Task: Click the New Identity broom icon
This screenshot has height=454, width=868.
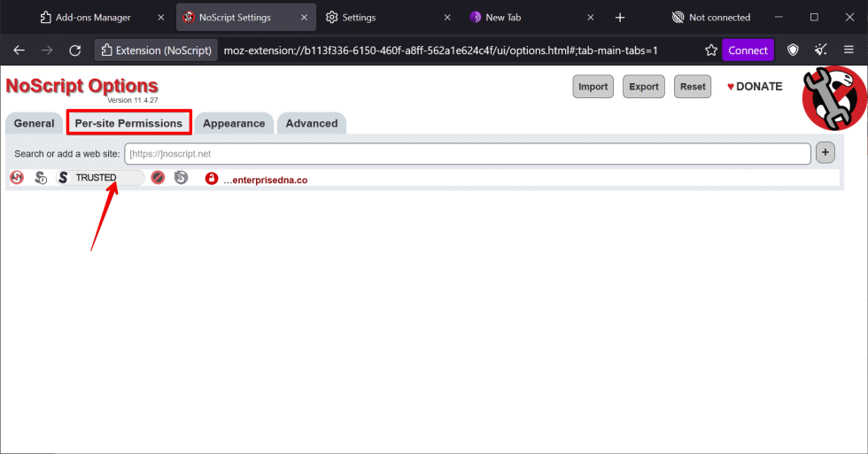Action: point(820,50)
